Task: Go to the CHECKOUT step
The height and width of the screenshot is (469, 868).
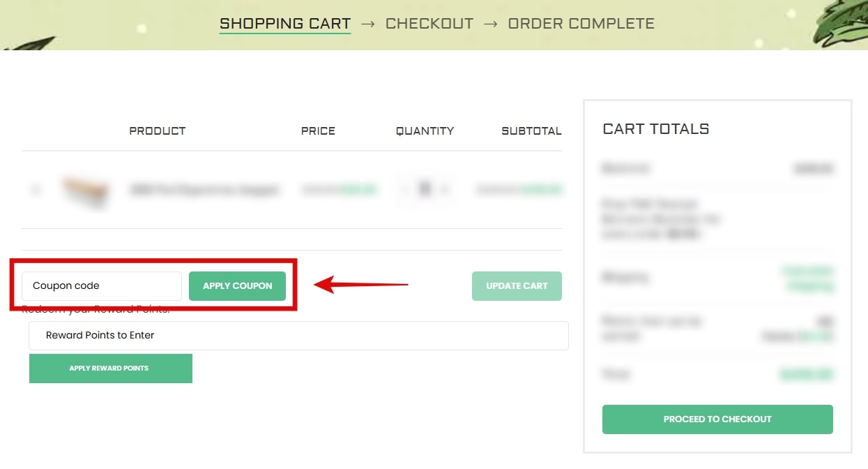Action: pyautogui.click(x=429, y=24)
